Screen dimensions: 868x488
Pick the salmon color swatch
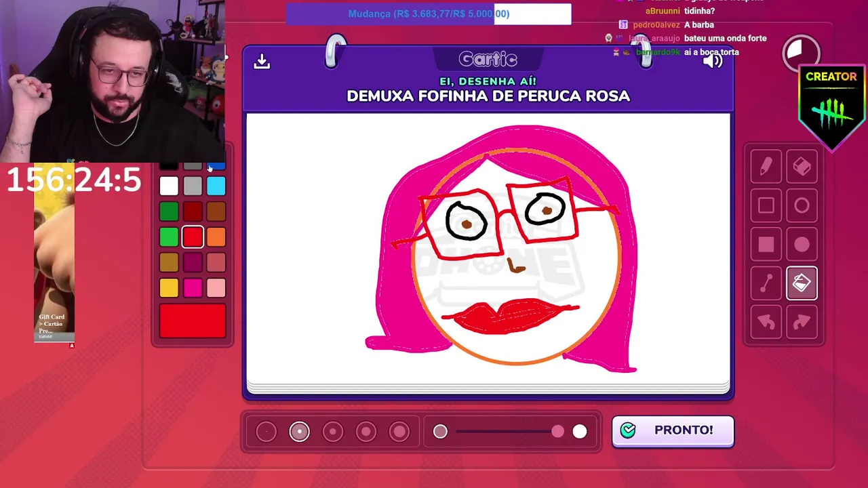(x=216, y=262)
